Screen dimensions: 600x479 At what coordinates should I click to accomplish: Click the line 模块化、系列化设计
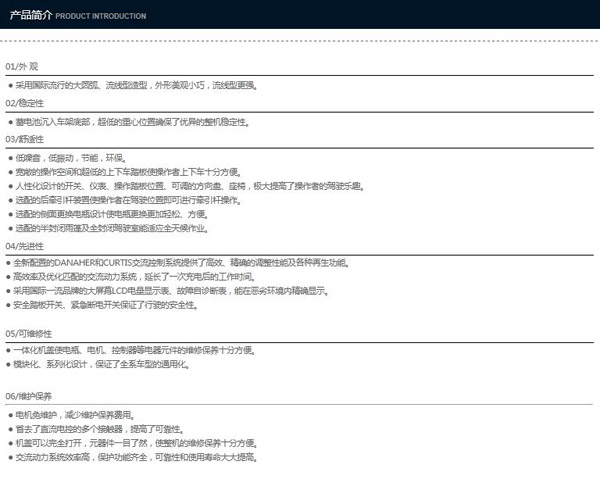click(100, 364)
